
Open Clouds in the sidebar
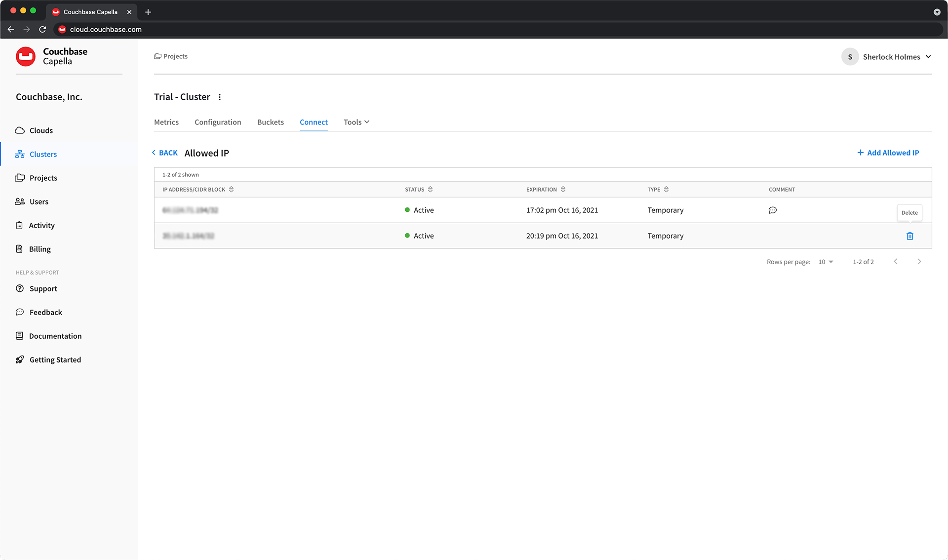[35, 130]
